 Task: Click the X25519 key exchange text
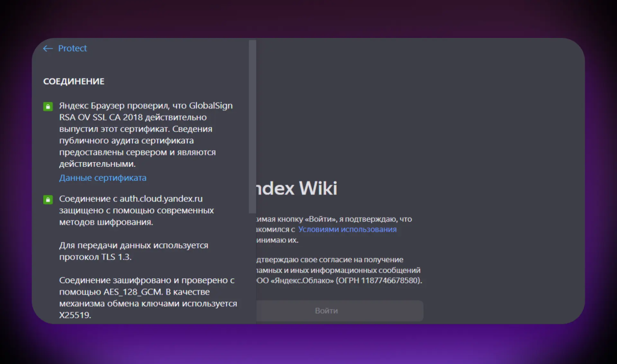click(75, 315)
